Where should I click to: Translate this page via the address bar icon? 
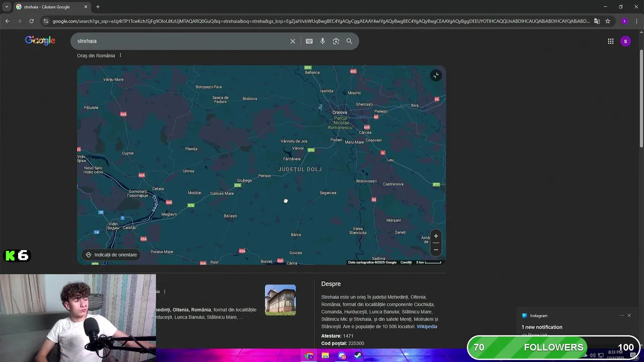597,21
